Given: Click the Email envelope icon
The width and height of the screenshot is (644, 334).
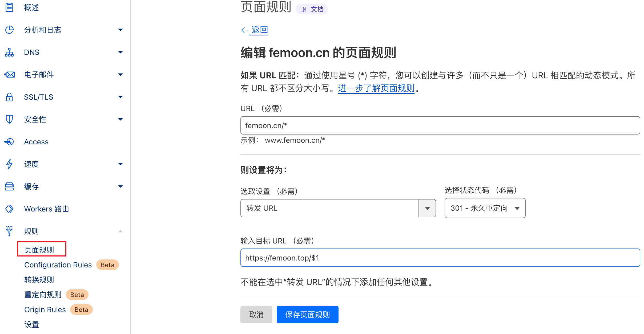Looking at the screenshot, I should [9, 75].
